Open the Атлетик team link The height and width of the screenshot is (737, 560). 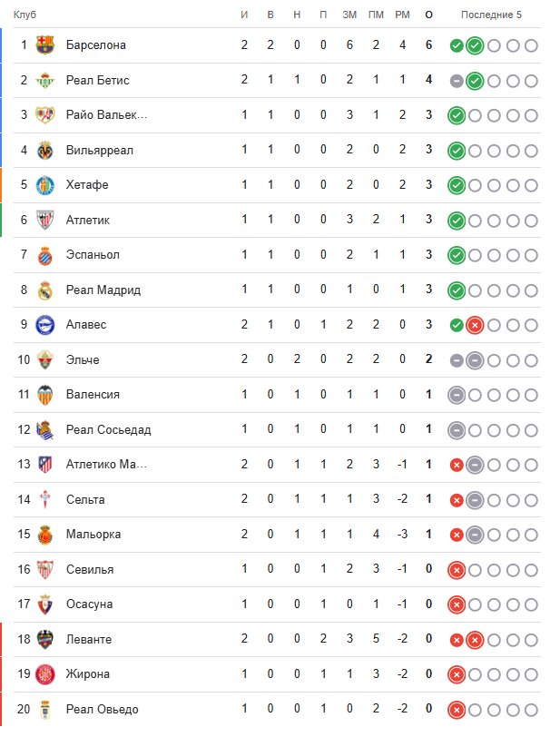point(86,221)
